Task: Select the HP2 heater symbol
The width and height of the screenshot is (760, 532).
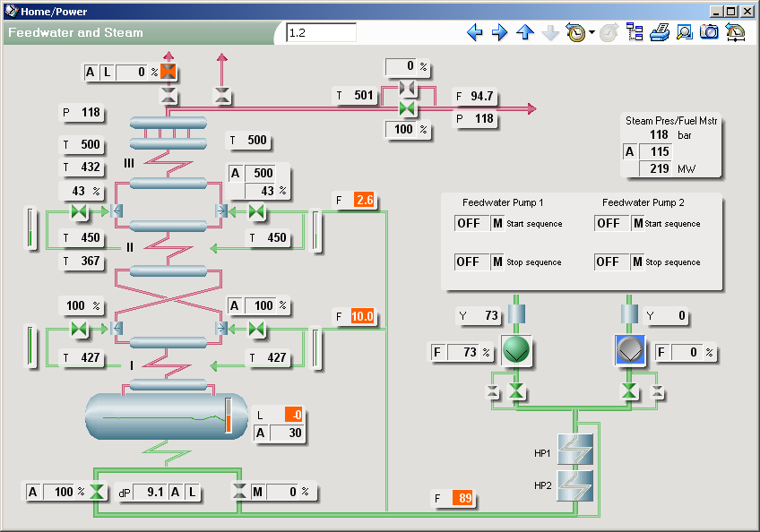Action: pos(574,485)
